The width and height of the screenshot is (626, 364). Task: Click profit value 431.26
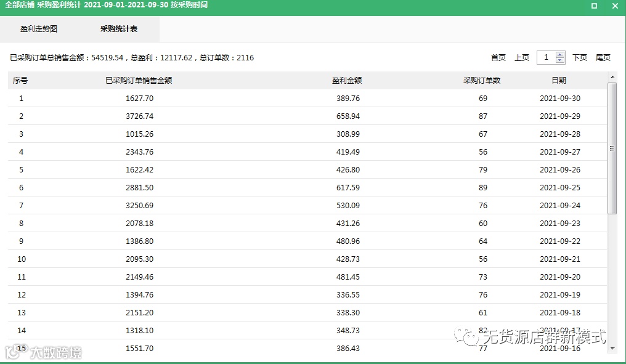[x=348, y=224]
